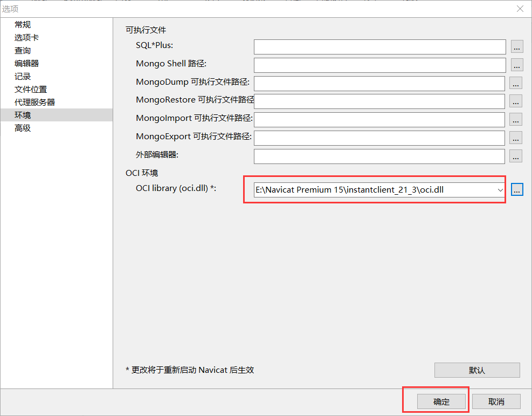
Task: Click the MongoImport path browse icon
Action: [516, 119]
